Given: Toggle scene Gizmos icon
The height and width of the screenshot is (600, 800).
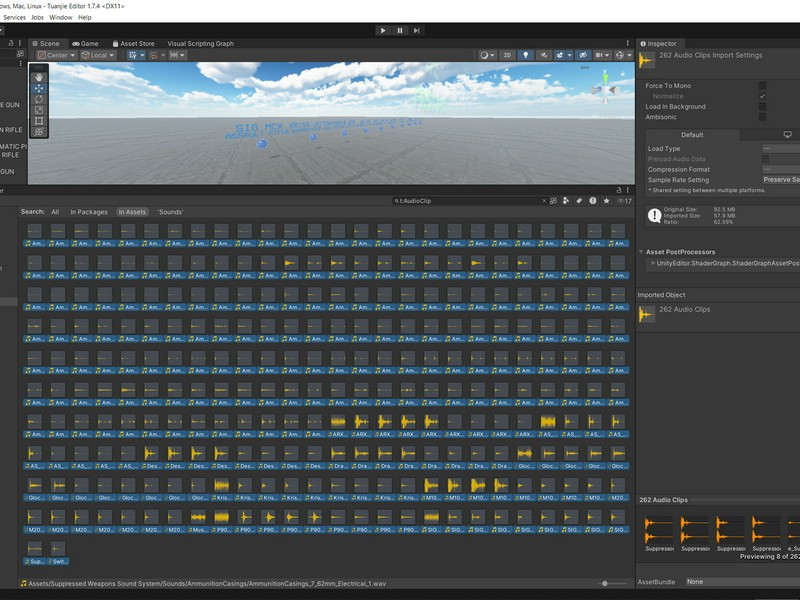Looking at the screenshot, I should 619,55.
